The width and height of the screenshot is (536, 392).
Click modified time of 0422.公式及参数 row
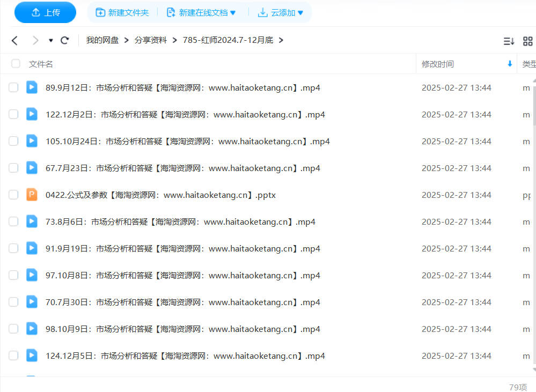pyautogui.click(x=457, y=195)
